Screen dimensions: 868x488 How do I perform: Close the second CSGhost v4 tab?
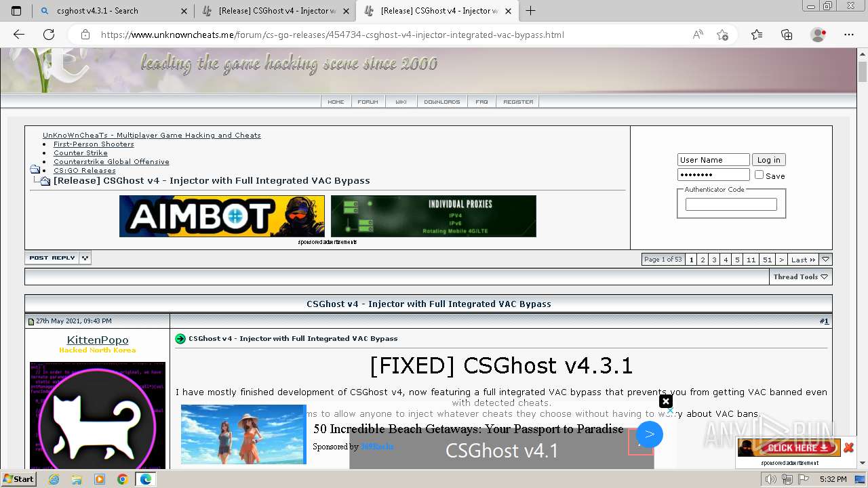(x=509, y=11)
